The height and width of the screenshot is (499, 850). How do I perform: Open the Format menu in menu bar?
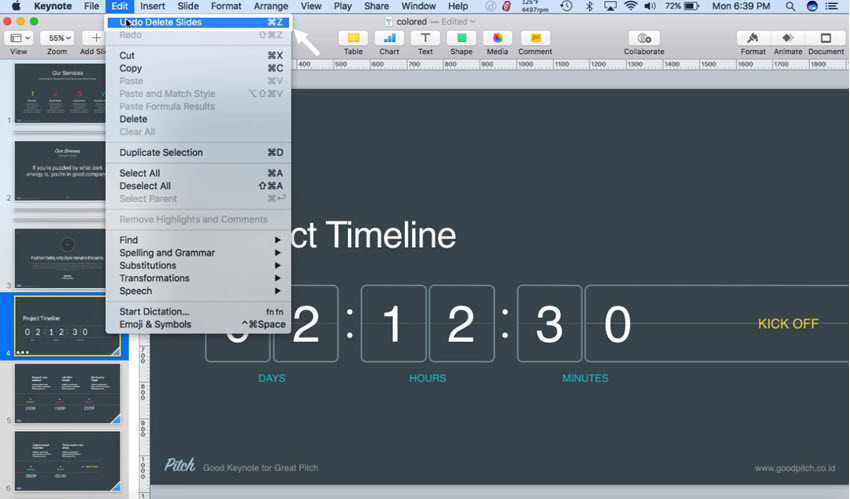(226, 6)
